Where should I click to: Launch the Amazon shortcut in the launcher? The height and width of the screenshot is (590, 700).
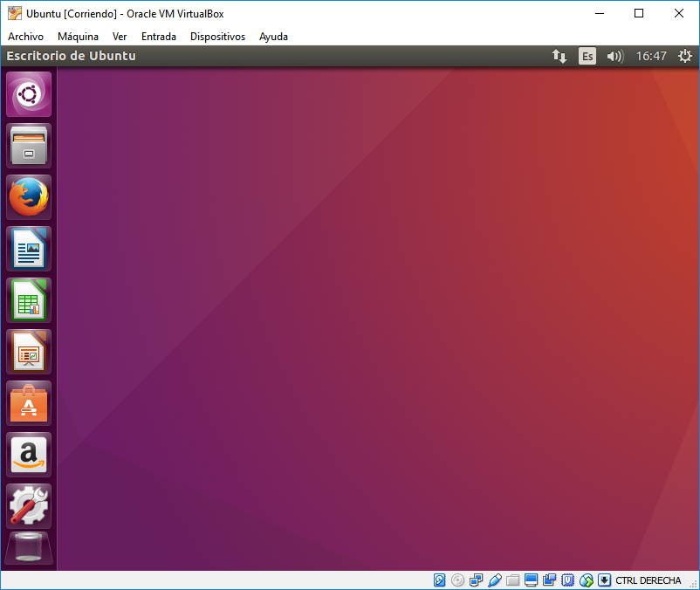tap(28, 455)
